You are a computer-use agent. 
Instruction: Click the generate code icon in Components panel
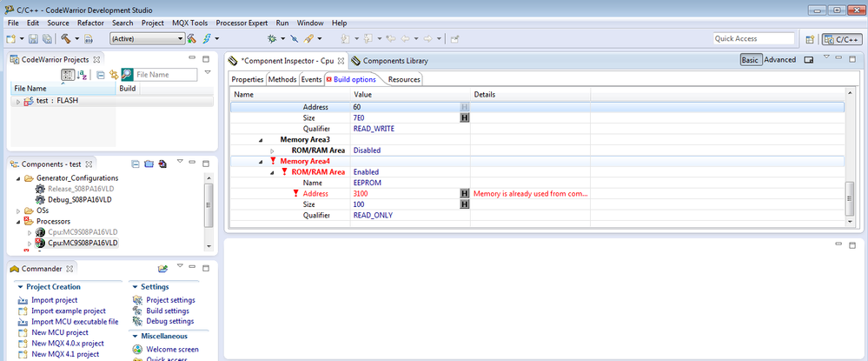(x=162, y=164)
